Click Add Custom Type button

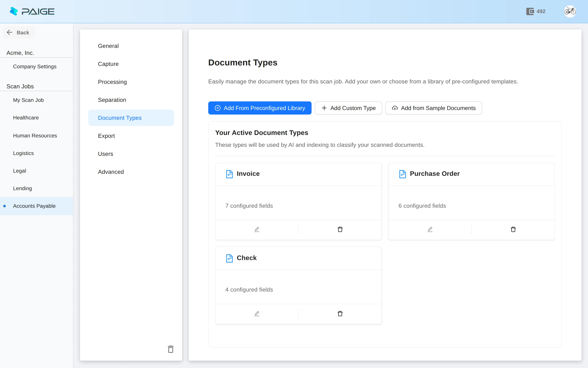tap(349, 108)
